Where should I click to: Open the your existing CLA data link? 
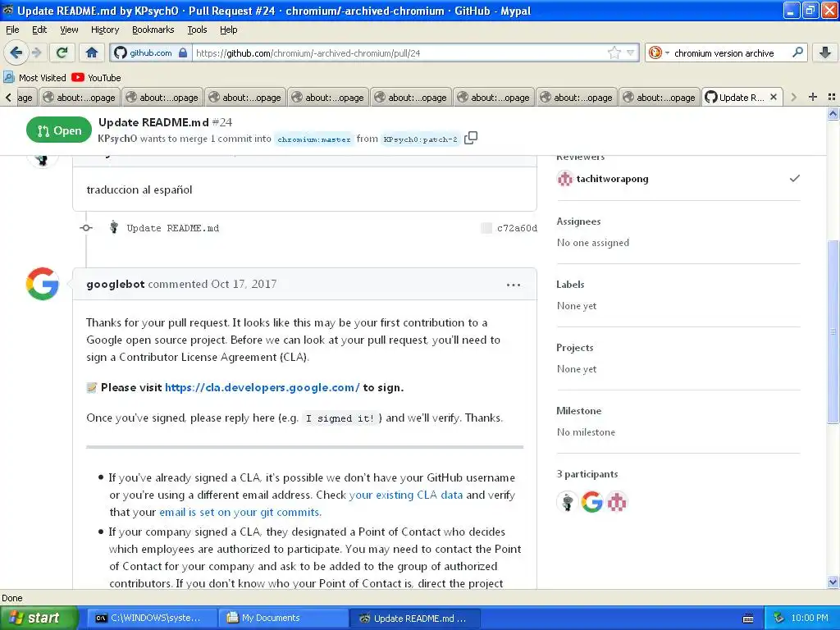pyautogui.click(x=405, y=495)
